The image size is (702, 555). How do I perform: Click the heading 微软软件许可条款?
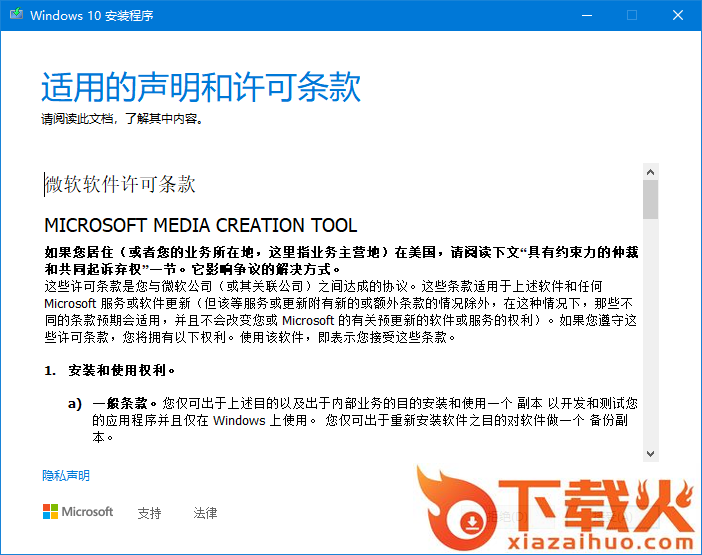click(x=120, y=184)
